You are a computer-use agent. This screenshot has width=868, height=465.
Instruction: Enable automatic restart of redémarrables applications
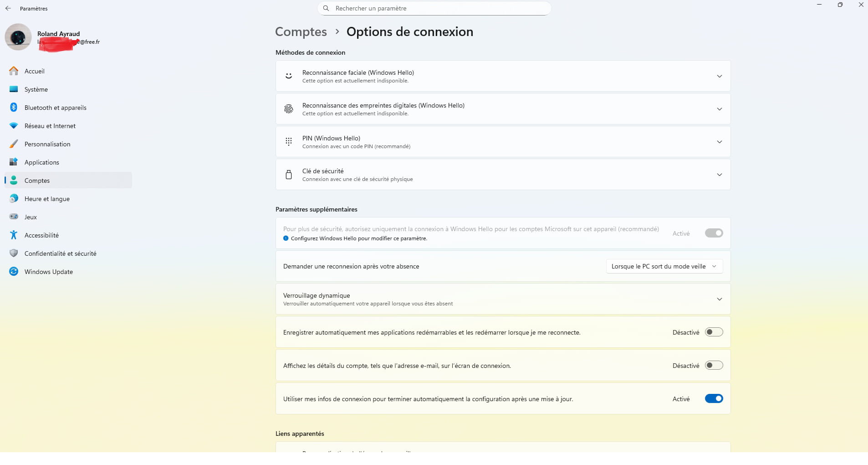tap(714, 332)
